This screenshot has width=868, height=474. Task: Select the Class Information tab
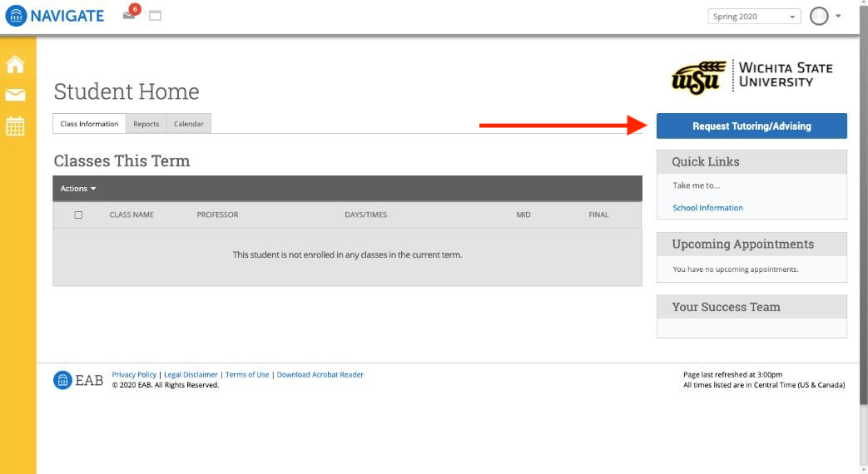89,124
